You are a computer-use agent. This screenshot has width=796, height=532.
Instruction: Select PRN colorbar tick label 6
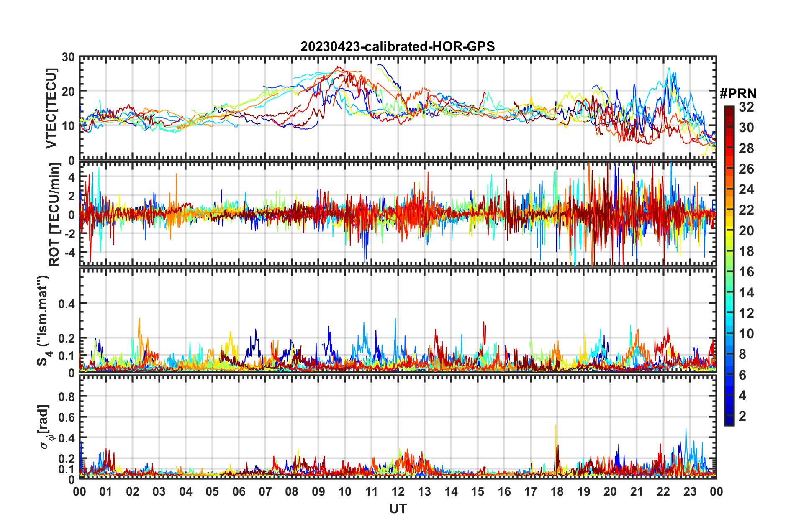pos(742,375)
